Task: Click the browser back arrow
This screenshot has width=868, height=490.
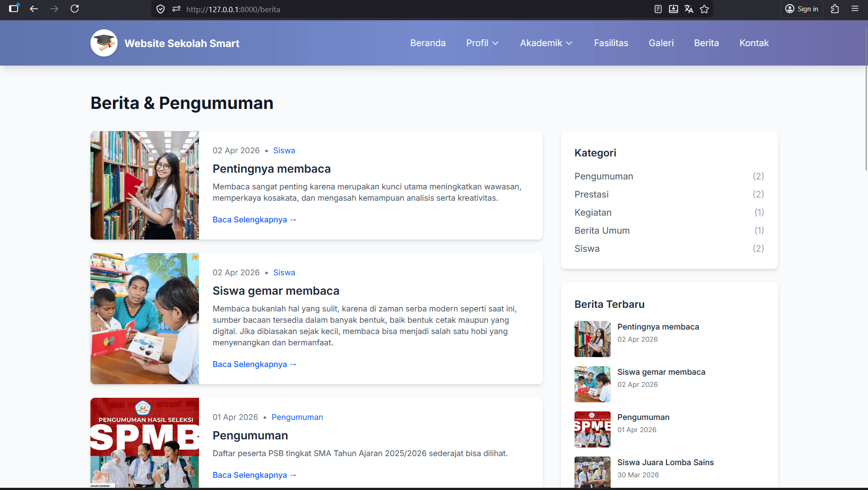Action: [x=34, y=9]
